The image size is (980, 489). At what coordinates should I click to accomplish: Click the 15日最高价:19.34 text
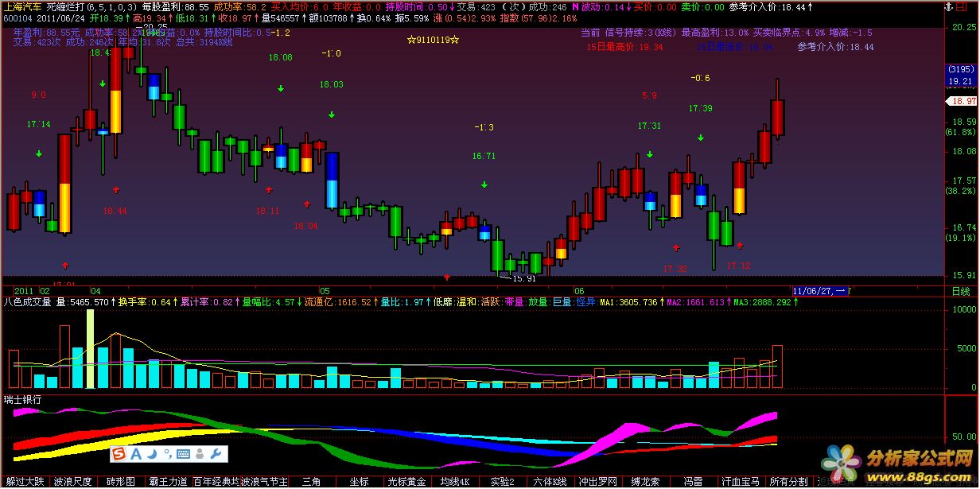click(624, 47)
